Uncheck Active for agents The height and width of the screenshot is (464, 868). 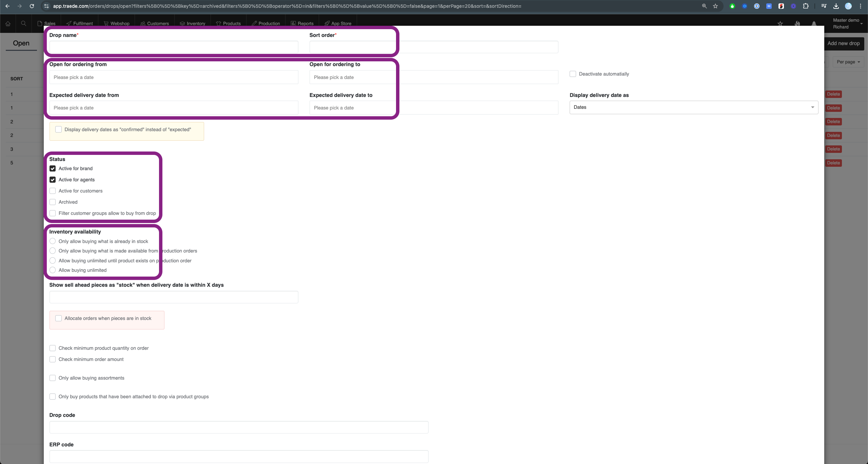point(53,180)
